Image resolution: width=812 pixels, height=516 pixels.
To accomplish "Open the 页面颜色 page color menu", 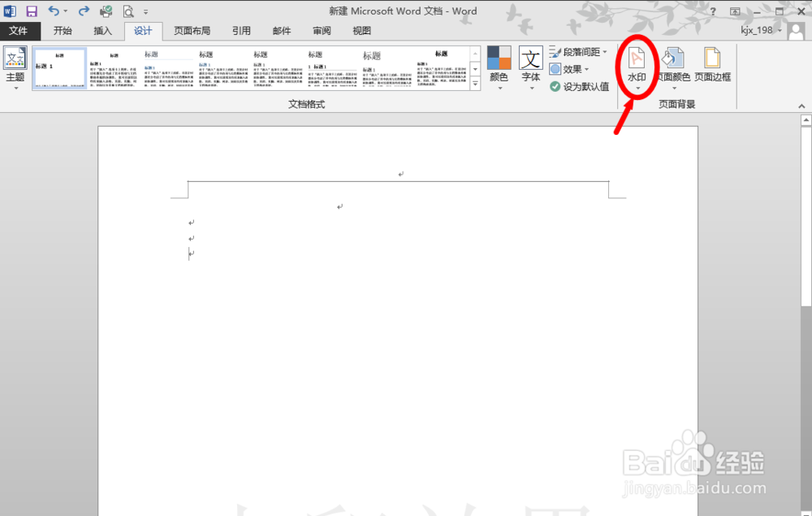I will click(674, 69).
